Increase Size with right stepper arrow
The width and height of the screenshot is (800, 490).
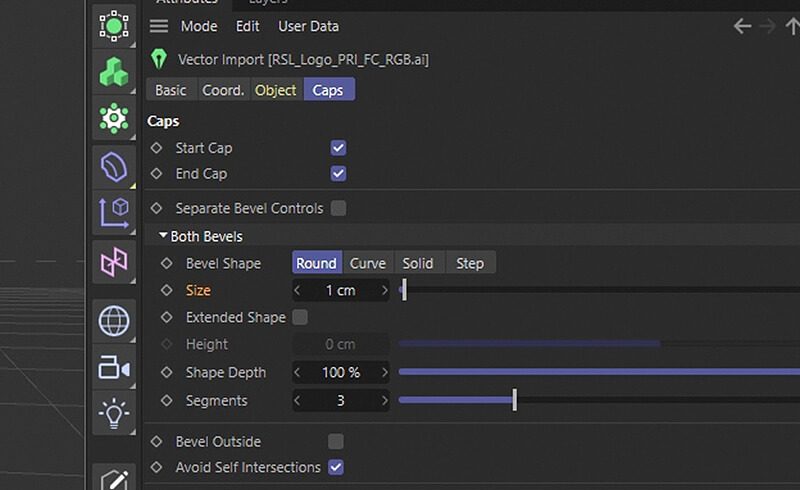click(x=385, y=290)
